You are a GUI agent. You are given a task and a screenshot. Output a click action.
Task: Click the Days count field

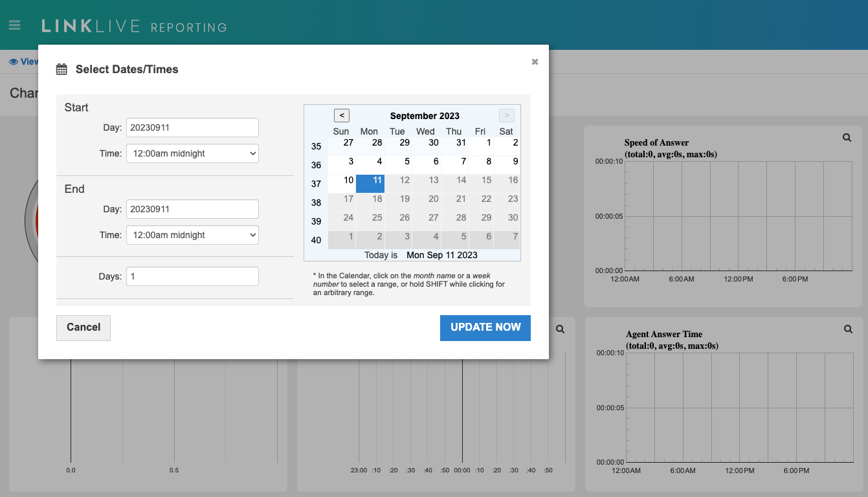(192, 276)
